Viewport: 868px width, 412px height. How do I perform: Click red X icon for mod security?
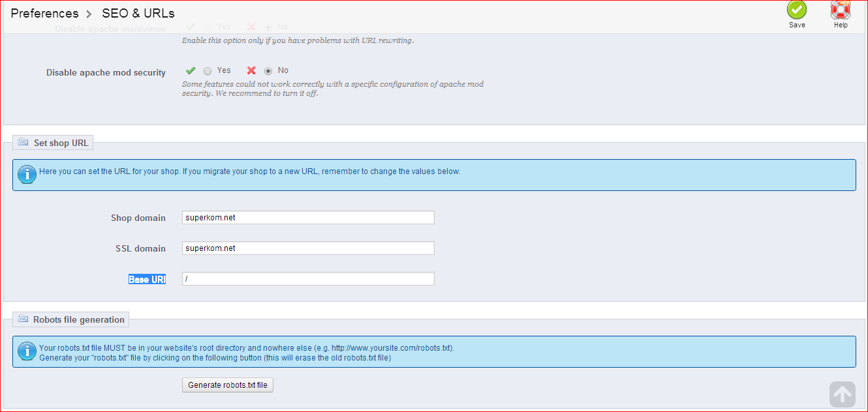[251, 70]
